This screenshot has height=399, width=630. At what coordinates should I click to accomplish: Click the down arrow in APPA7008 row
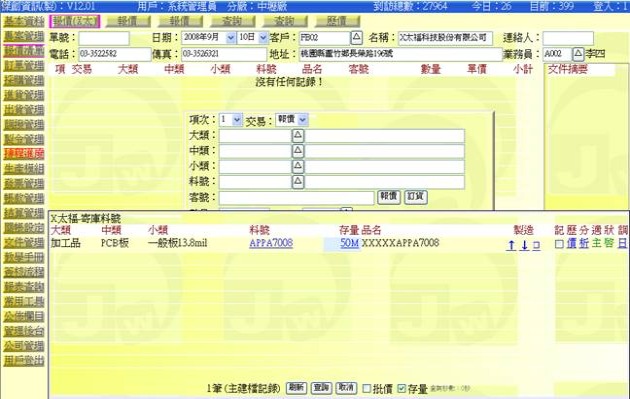(x=524, y=245)
